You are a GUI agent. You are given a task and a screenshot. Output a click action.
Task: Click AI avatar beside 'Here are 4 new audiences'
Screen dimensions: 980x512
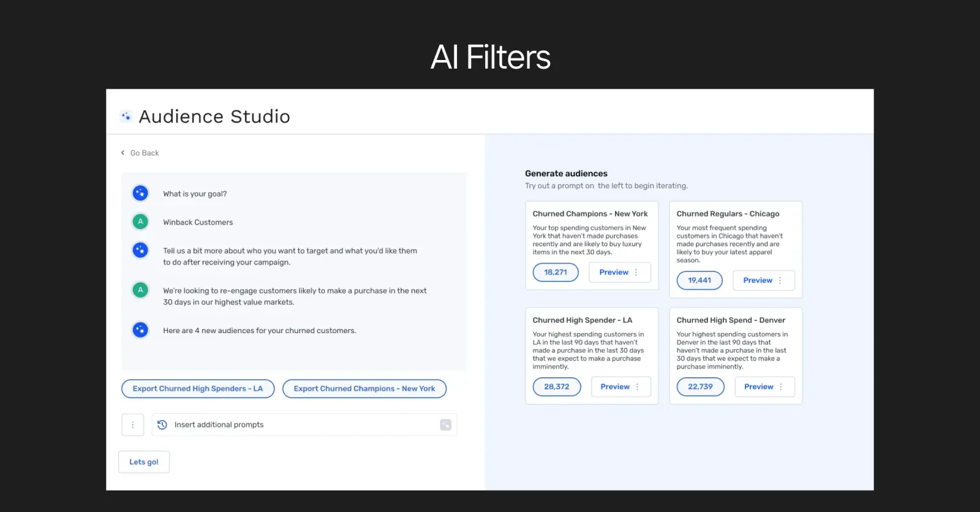[x=140, y=330]
